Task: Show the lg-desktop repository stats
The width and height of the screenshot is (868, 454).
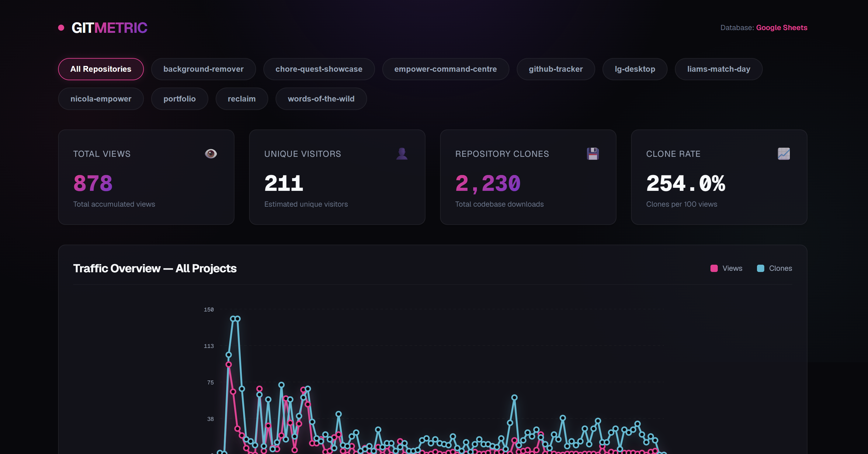Action: coord(635,69)
